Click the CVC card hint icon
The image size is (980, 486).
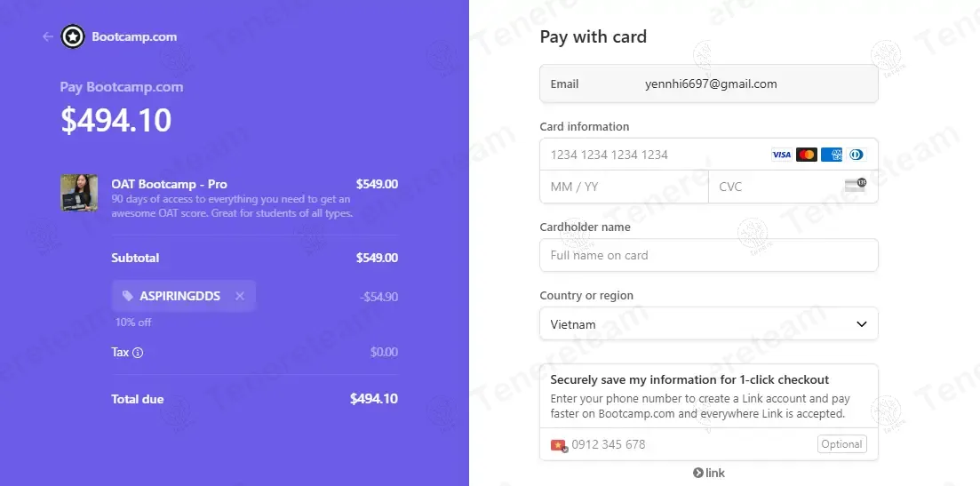pyautogui.click(x=855, y=185)
